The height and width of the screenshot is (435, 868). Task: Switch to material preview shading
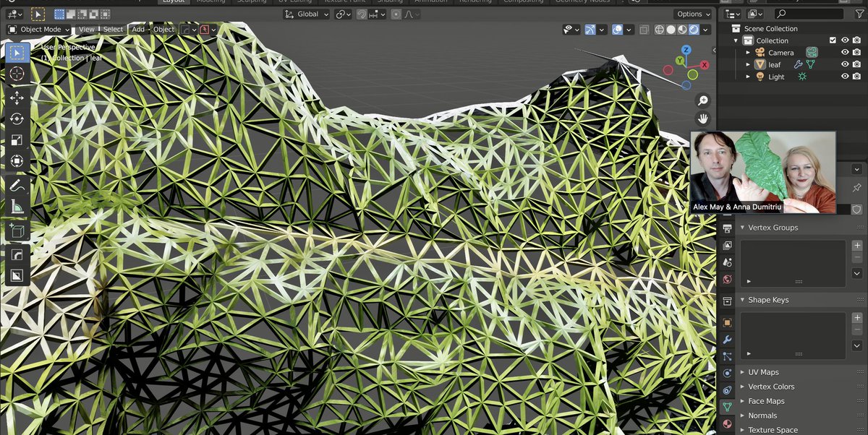682,30
